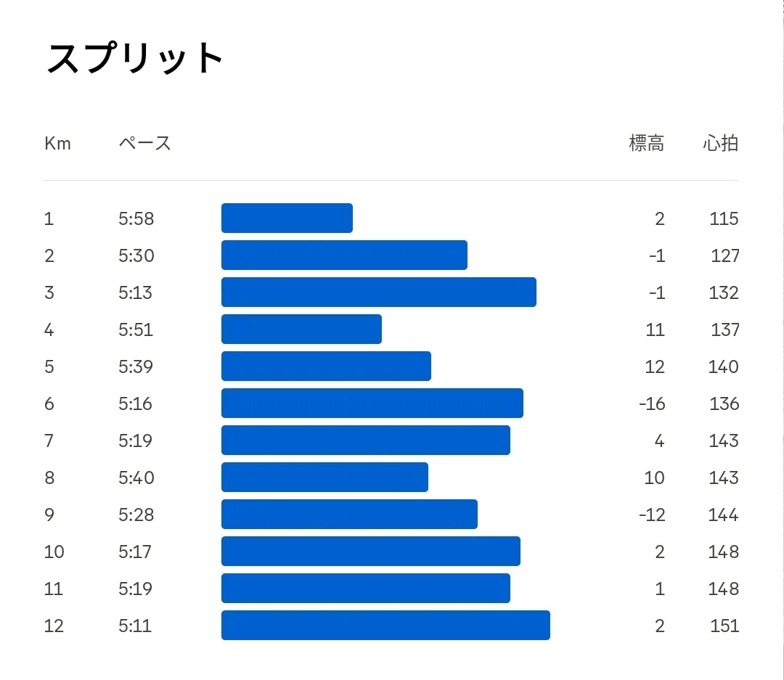
Task: Tap the kilometer 8 bar with 5:40 pace
Action: (325, 477)
